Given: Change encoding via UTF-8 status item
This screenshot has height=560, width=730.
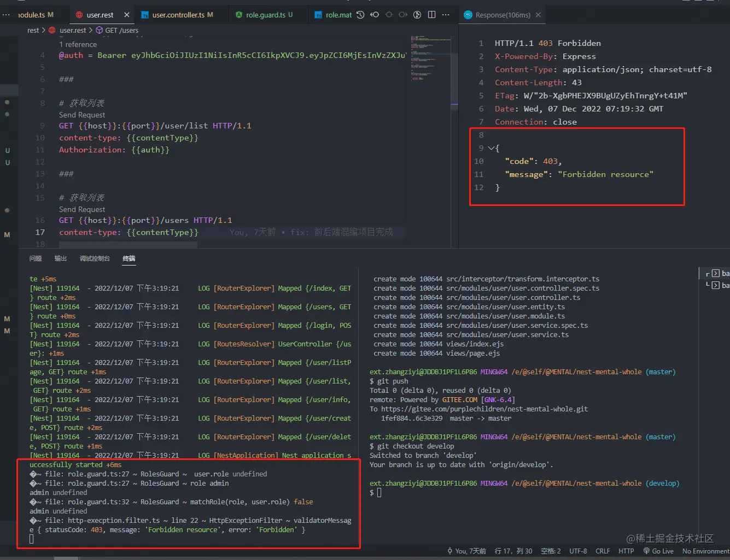Looking at the screenshot, I should click(578, 551).
